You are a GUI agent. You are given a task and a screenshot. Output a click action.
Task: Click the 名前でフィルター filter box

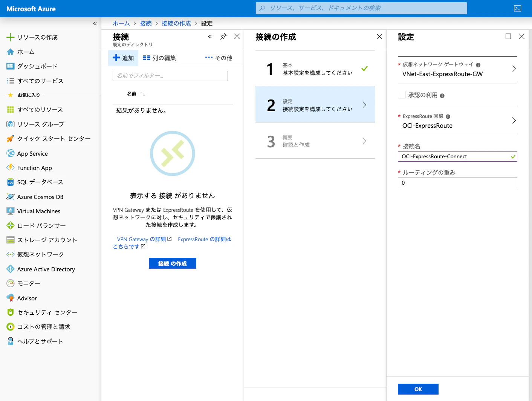point(170,76)
